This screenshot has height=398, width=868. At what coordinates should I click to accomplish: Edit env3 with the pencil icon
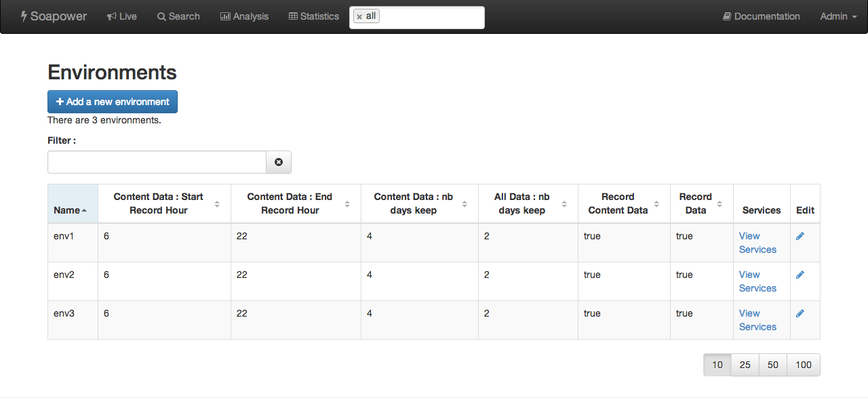[x=800, y=313]
